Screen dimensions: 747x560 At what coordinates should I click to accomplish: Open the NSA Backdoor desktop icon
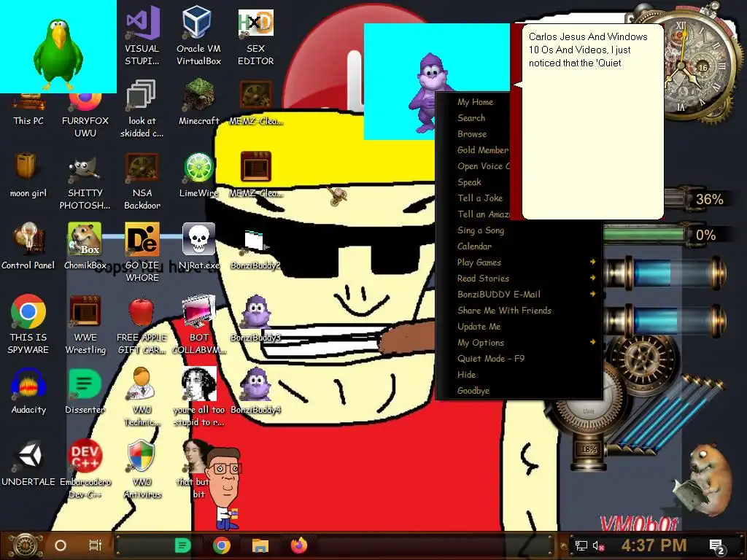tap(142, 181)
